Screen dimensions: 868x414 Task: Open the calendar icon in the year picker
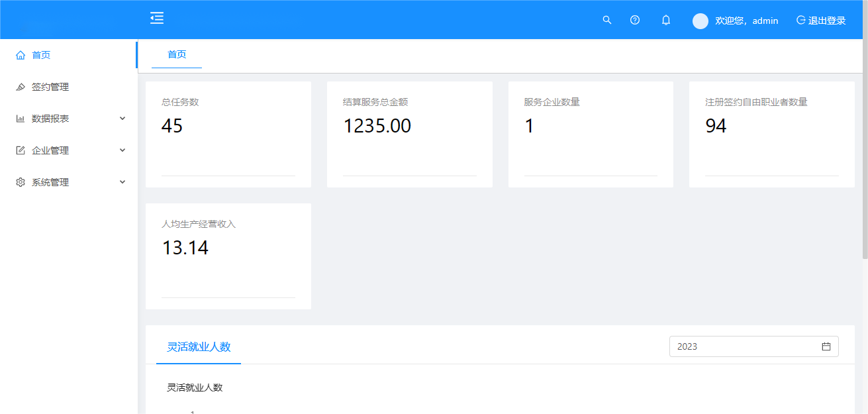tap(826, 346)
